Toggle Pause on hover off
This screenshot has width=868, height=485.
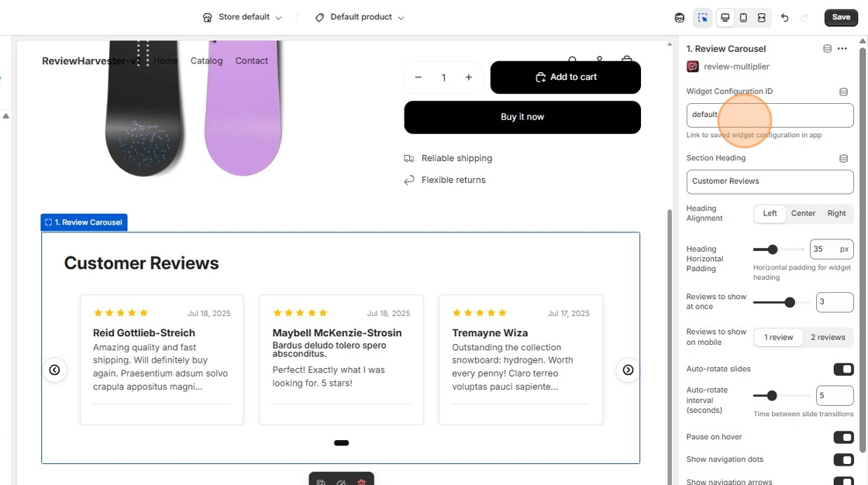point(843,437)
